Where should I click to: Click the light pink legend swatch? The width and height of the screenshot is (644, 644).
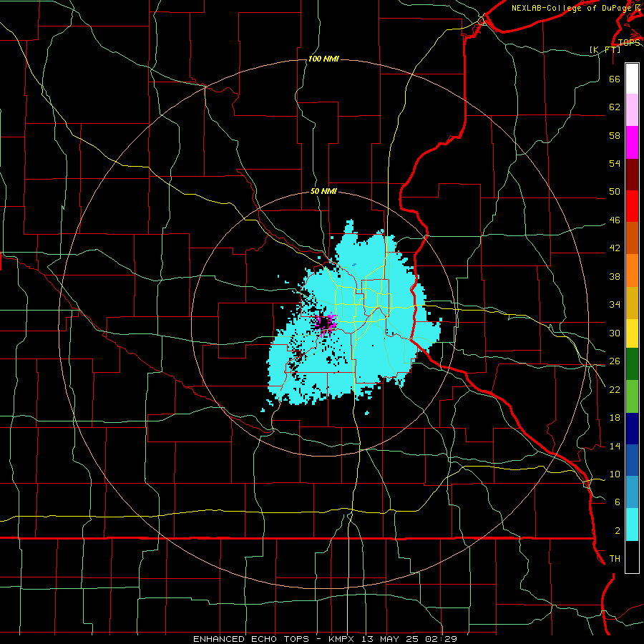click(x=632, y=110)
